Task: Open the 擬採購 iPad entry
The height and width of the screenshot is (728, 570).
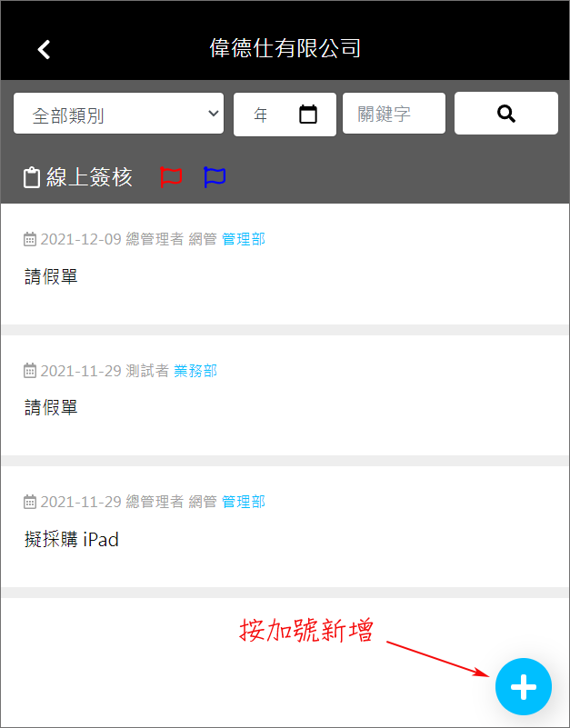Action: (x=285, y=527)
